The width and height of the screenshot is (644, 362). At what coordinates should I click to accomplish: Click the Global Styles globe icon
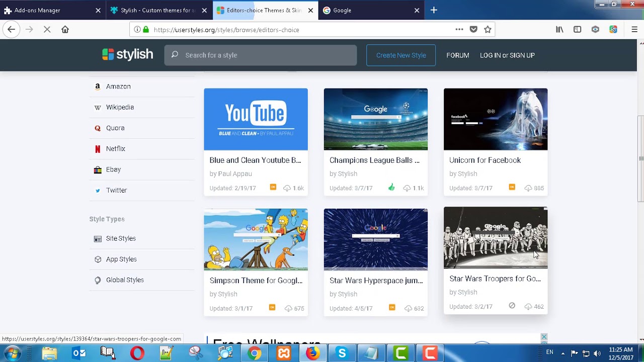(x=98, y=280)
